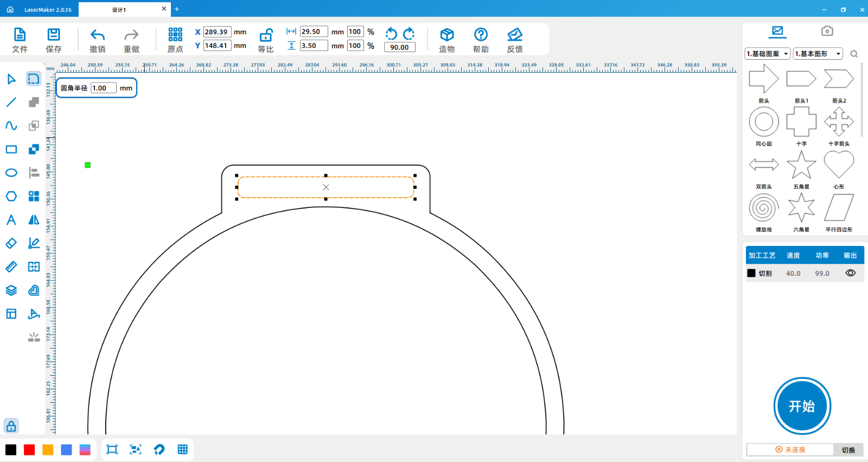Viewport: 868px width, 462px height.
Task: Choose the polygon drawing tool
Action: (x=11, y=196)
